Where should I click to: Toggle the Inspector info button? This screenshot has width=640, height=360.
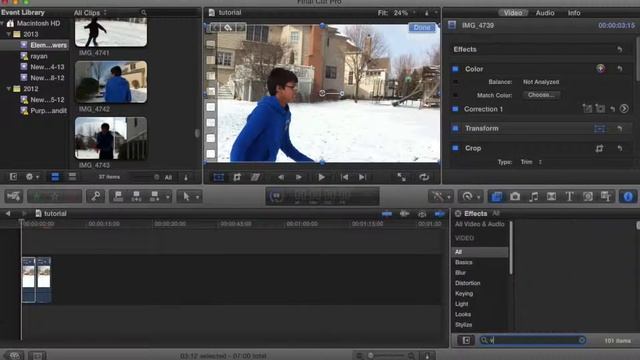click(628, 197)
